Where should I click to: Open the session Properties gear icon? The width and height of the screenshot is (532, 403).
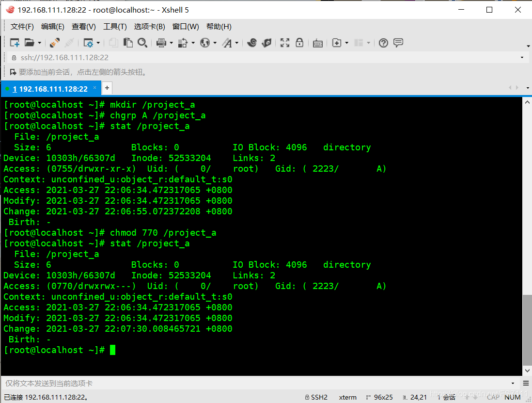[88, 43]
